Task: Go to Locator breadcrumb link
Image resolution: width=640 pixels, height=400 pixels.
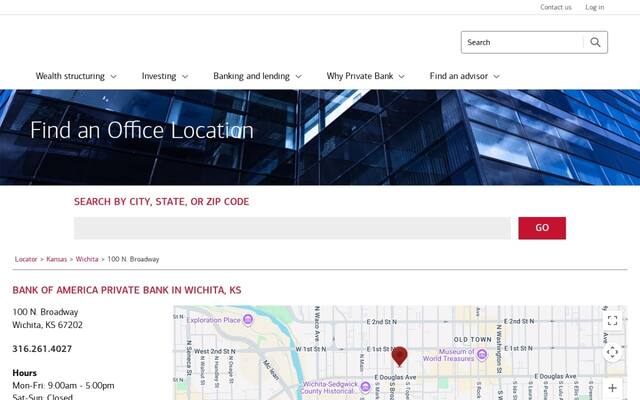Action: pos(26,259)
